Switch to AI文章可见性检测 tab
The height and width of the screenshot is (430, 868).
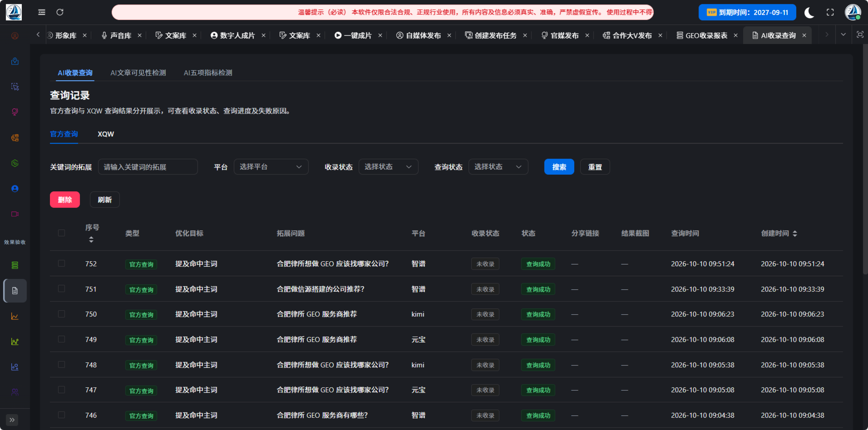click(x=138, y=73)
